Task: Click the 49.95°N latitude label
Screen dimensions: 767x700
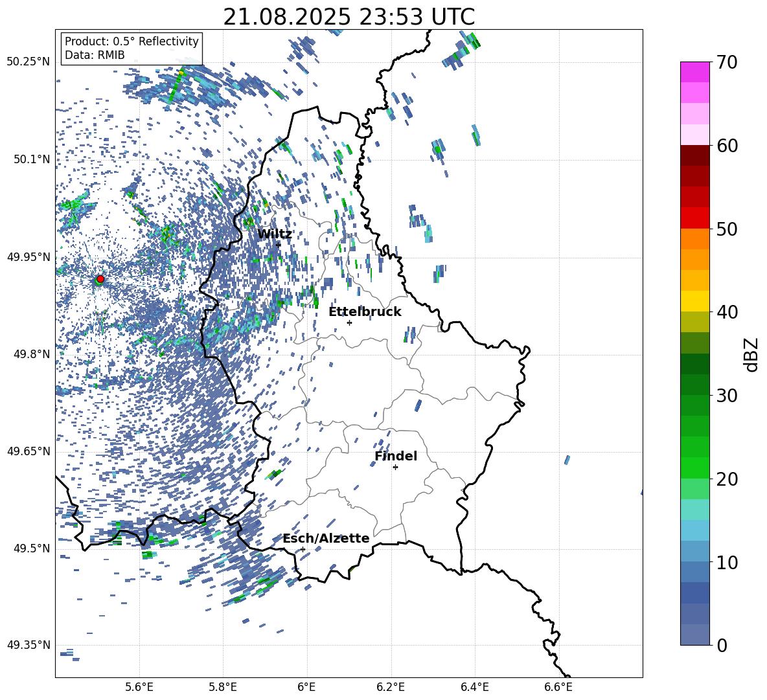Action: 29,257
